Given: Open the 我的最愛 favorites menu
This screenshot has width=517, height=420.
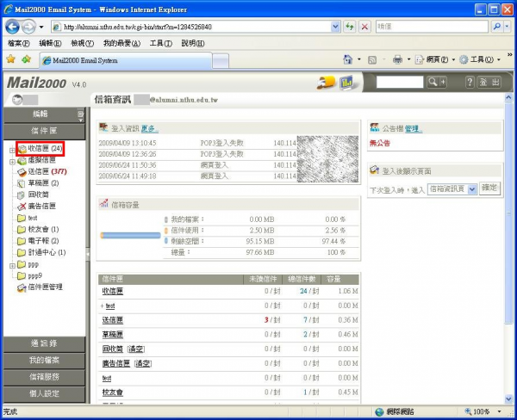Looking at the screenshot, I should coord(121,43).
